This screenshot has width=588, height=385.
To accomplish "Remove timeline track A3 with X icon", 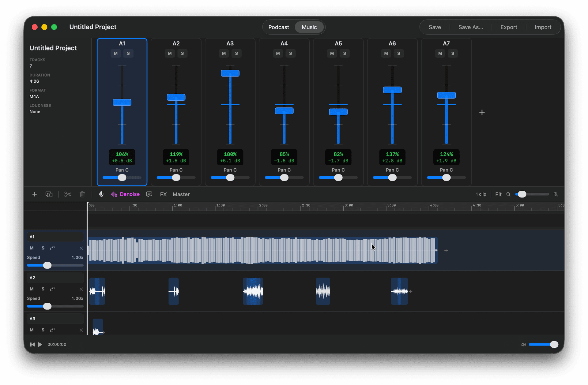I will click(81, 330).
